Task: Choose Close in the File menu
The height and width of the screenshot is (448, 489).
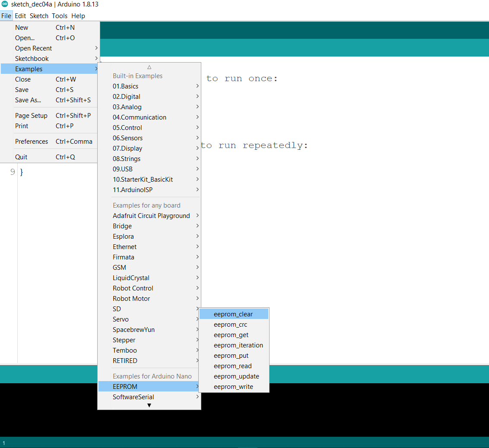Action: [x=49, y=79]
